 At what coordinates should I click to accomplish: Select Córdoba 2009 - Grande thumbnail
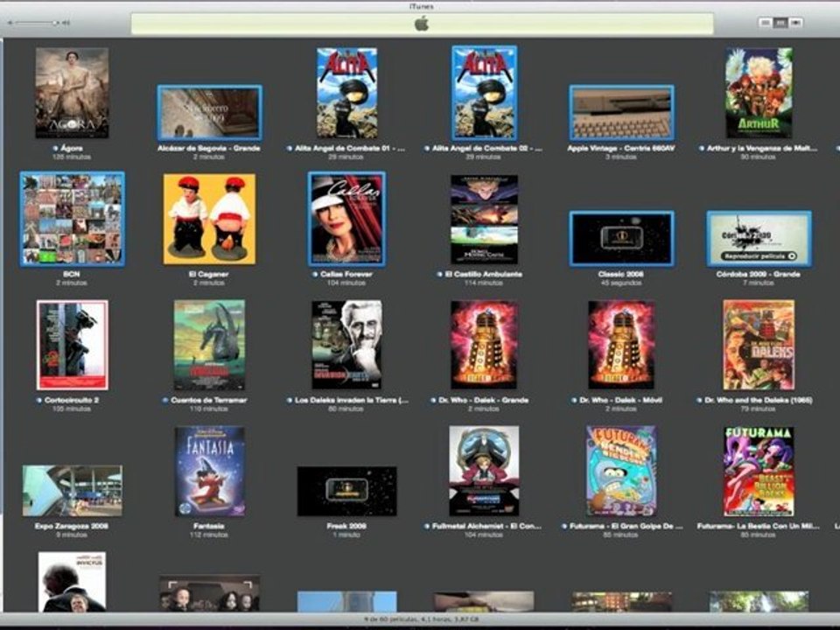click(759, 238)
